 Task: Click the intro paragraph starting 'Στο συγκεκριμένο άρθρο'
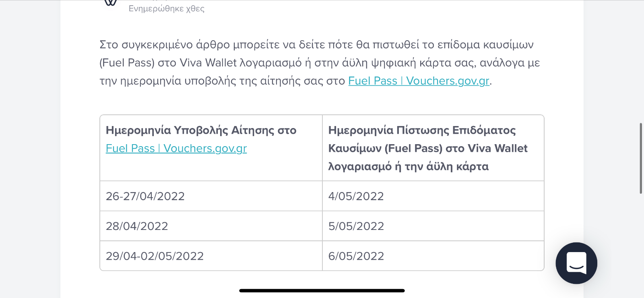click(320, 63)
